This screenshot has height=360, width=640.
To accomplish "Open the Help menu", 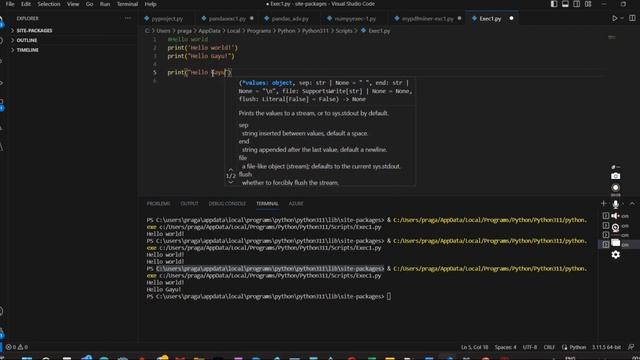I will 151,4.
